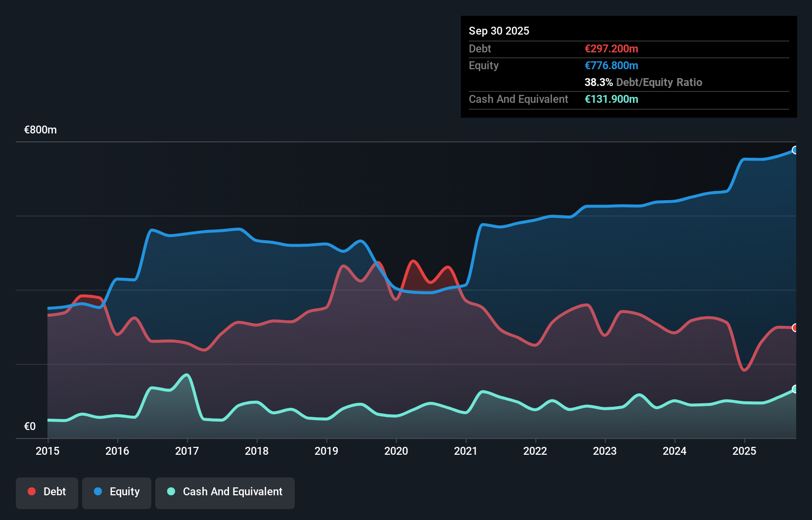
Task: Select the Cash endpoint marker on chart edge
Action: point(795,390)
